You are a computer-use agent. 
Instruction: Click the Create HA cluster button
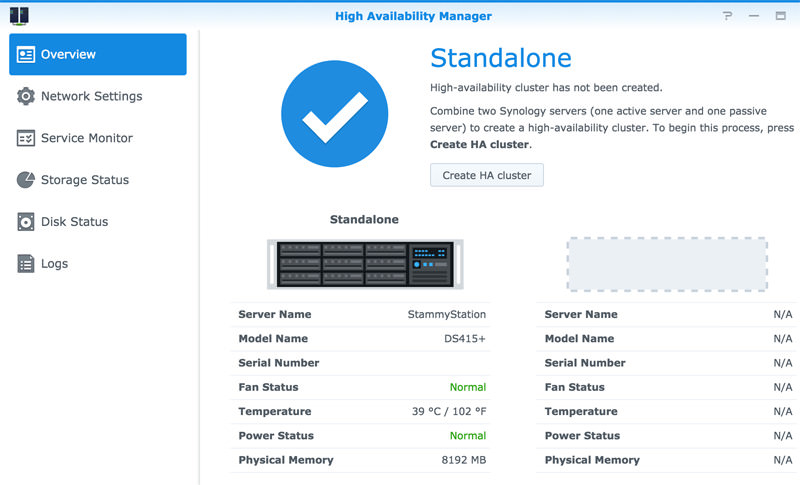click(x=487, y=175)
